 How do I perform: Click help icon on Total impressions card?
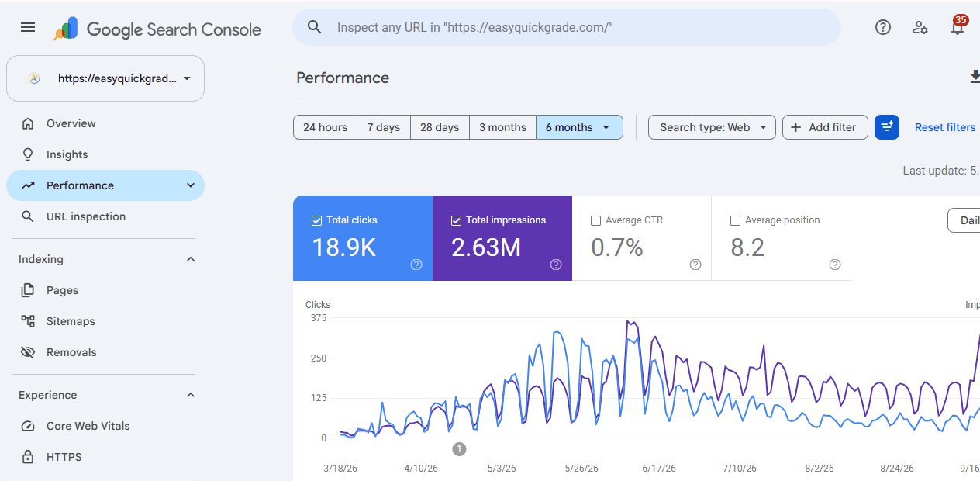click(556, 265)
